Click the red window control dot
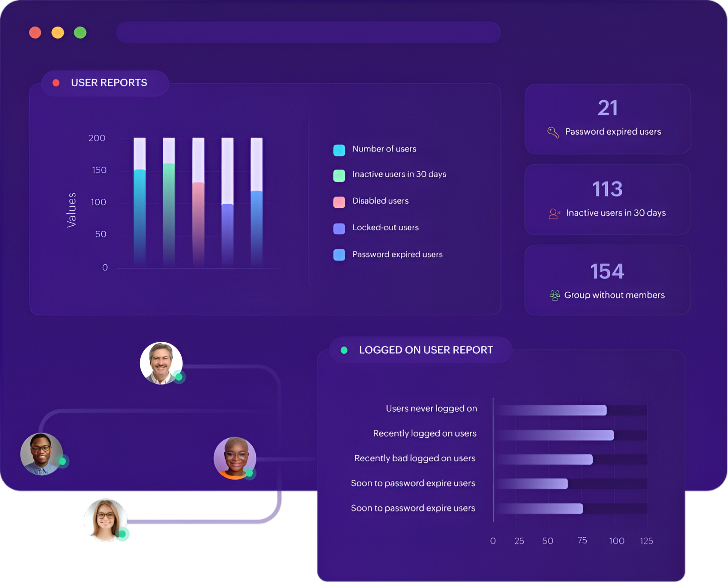 35,33
